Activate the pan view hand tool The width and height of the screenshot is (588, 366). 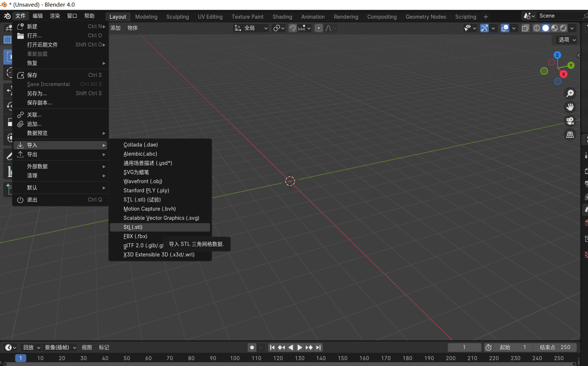coord(570,107)
